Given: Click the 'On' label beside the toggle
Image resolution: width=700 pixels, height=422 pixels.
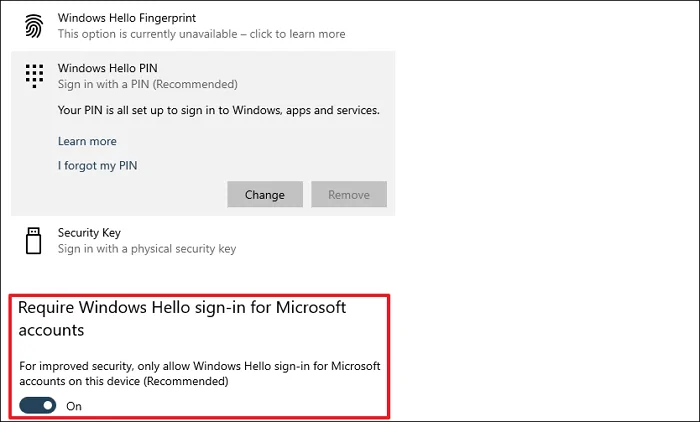Looking at the screenshot, I should coord(74,406).
